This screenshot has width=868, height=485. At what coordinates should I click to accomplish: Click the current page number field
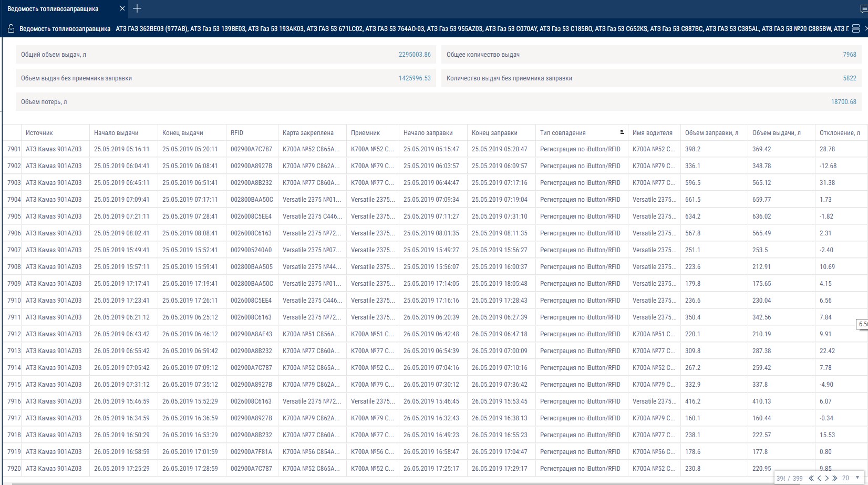click(x=781, y=478)
